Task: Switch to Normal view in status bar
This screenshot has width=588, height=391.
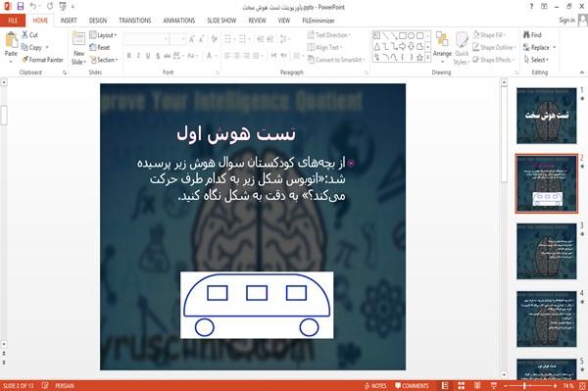Action: tap(445, 386)
